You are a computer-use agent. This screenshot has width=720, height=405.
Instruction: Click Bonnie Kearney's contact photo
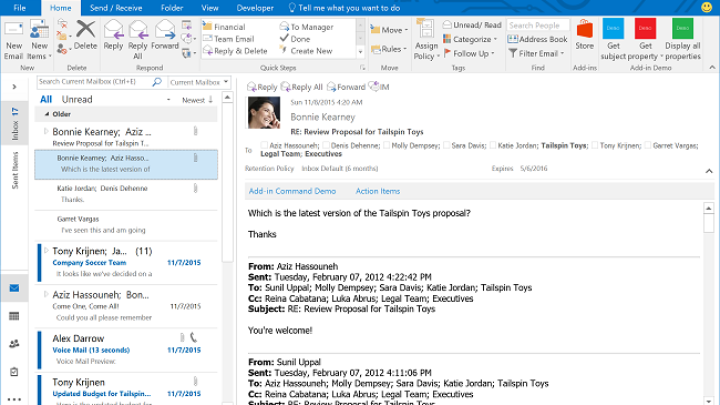(x=264, y=112)
